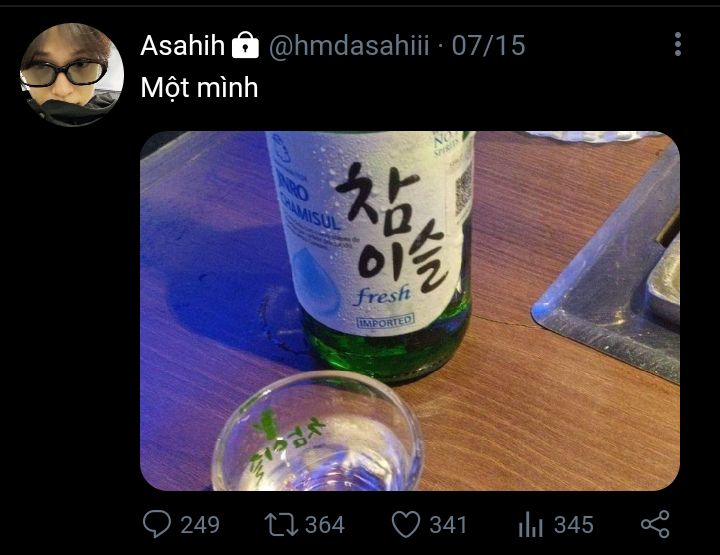Screen dimensions: 720x555
Task: Click the retweet arrows icon
Action: point(281,525)
